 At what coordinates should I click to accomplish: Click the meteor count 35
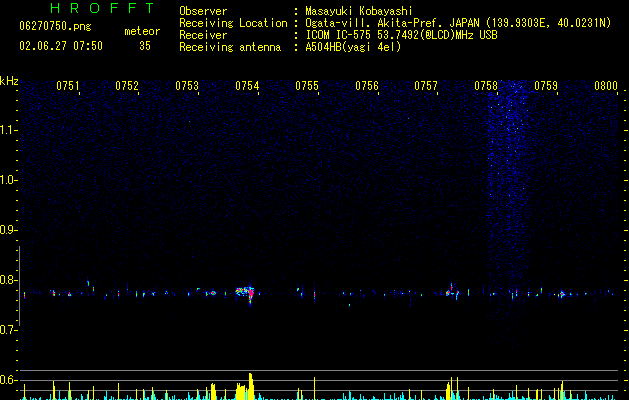(x=145, y=46)
